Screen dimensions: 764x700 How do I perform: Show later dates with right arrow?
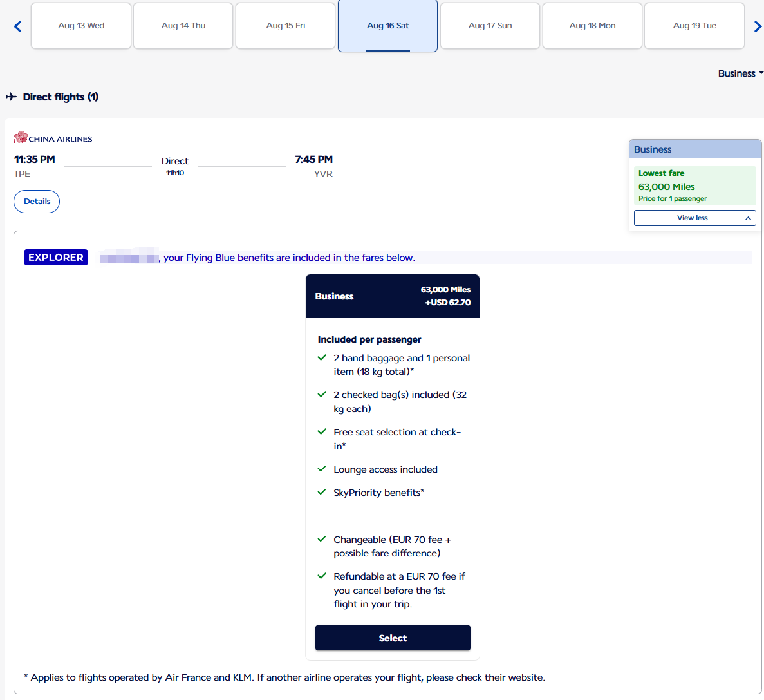click(x=758, y=26)
